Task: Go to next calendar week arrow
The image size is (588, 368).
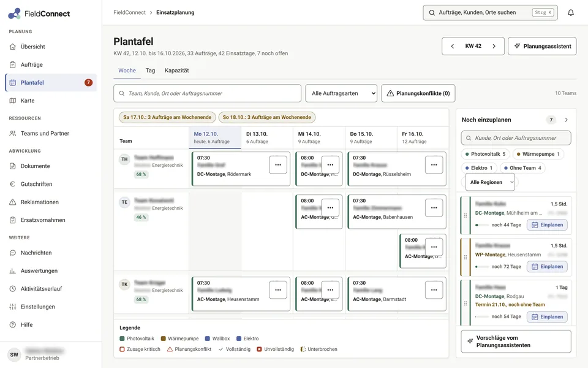Action: coord(494,46)
